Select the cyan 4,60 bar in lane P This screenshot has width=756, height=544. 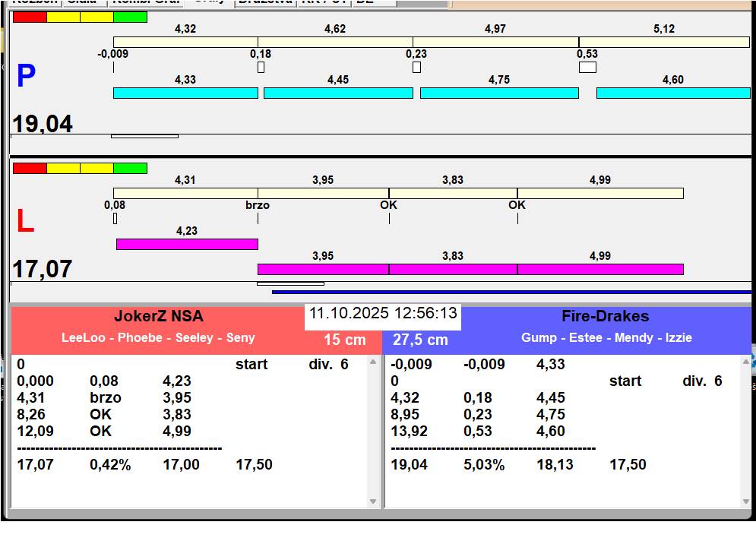click(x=673, y=93)
